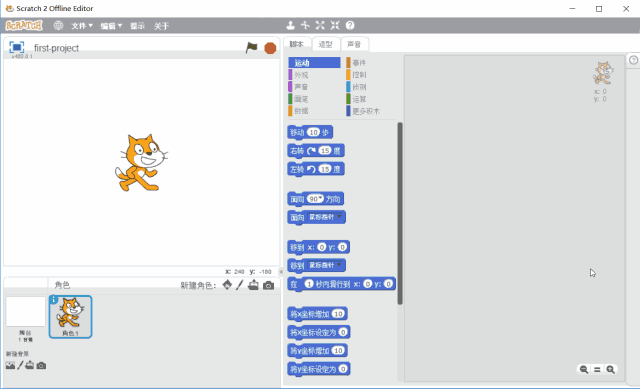Click the block help question-mark tool
This screenshot has height=389, width=640.
(x=350, y=25)
